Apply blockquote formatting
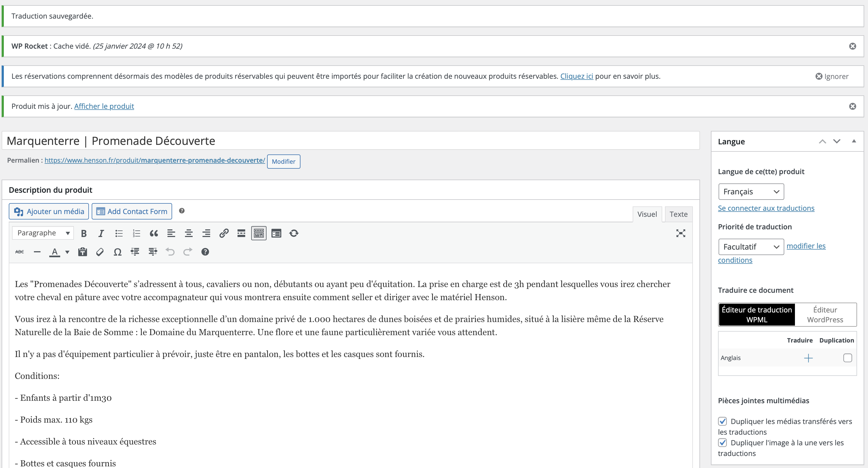Viewport: 868px width, 468px height. click(154, 233)
